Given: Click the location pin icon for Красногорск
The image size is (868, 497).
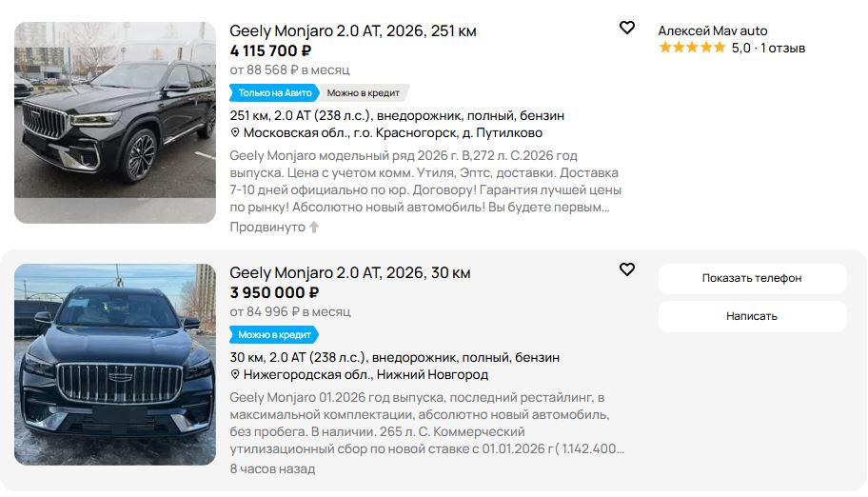Looking at the screenshot, I should [235, 133].
